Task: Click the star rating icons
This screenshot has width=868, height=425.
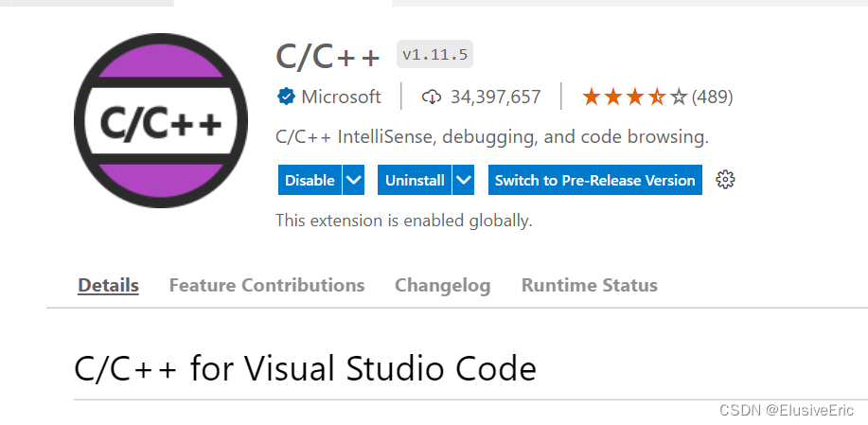Action: pyautogui.click(x=634, y=97)
